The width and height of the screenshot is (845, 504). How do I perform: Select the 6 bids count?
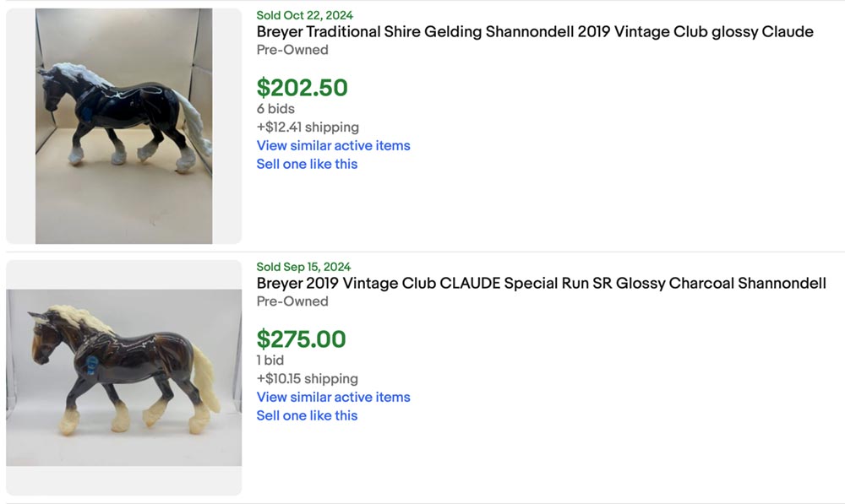(x=275, y=109)
